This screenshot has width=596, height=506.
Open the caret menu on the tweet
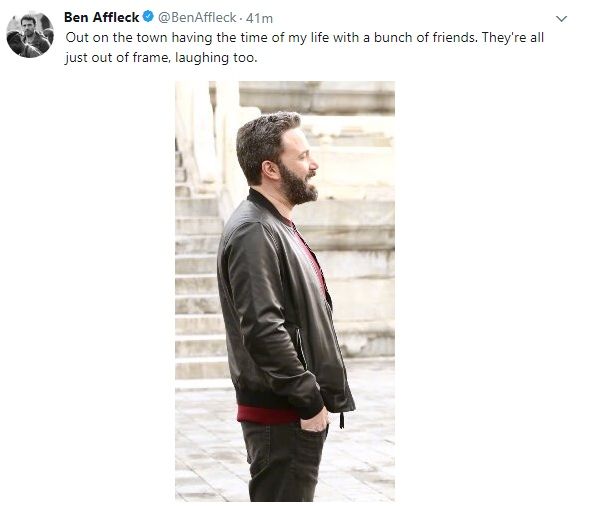tap(561, 19)
